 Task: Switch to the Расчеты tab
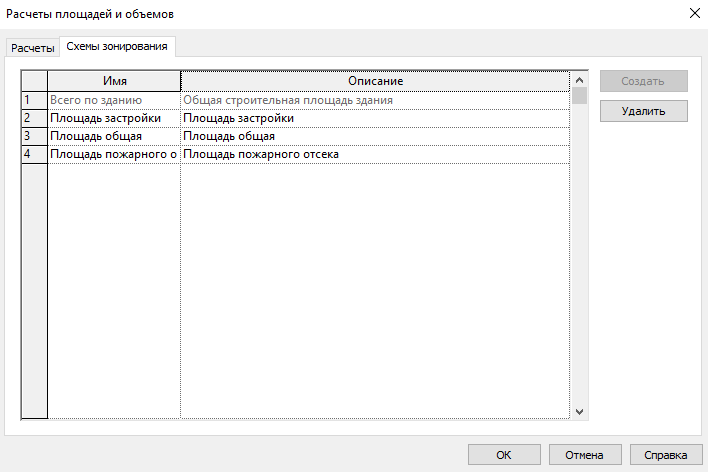[33, 48]
